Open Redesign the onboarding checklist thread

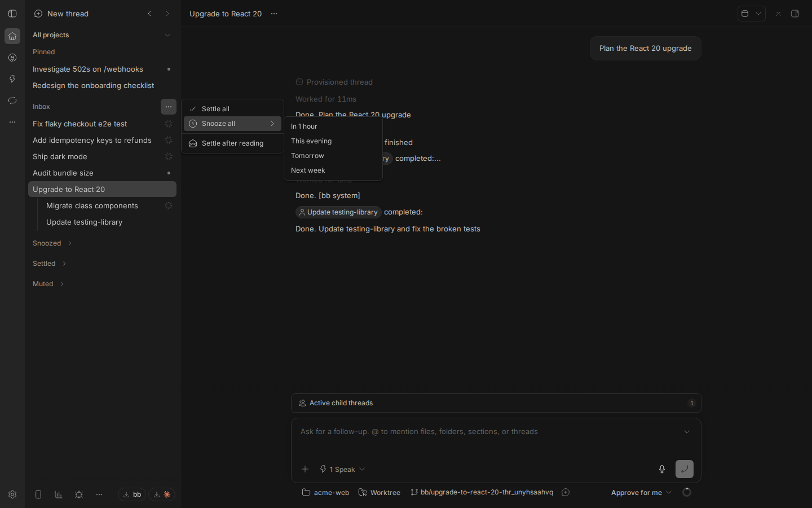(x=102, y=85)
